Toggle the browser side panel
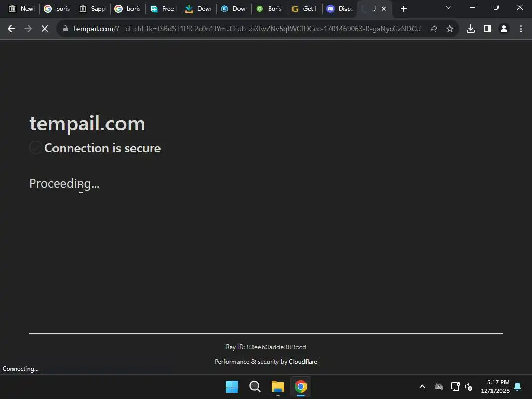 (487, 29)
